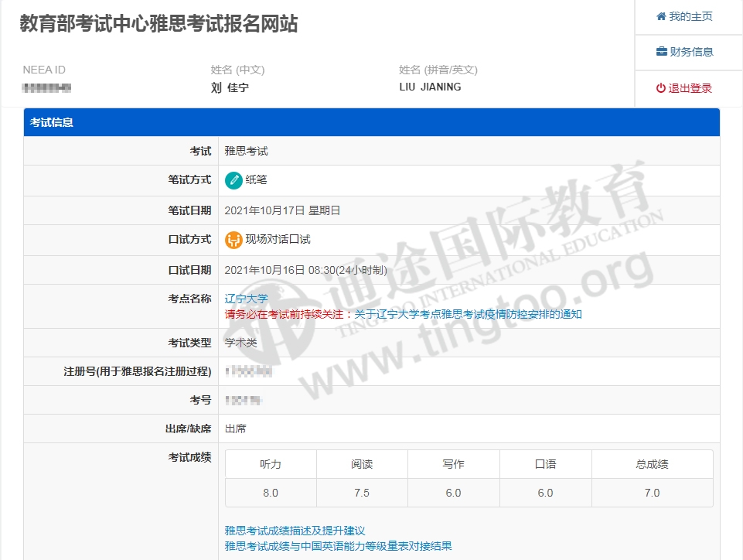Click the 阅读 column header
Screen dimensions: 743x560
(x=362, y=464)
